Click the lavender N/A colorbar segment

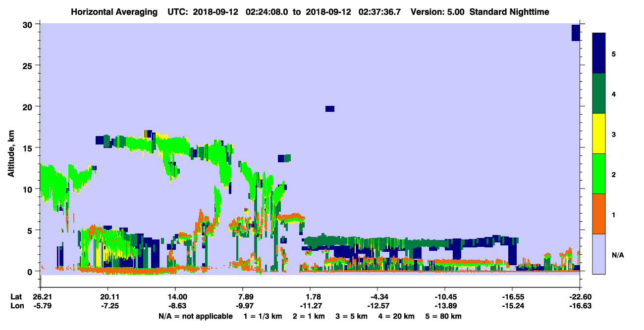pos(599,254)
